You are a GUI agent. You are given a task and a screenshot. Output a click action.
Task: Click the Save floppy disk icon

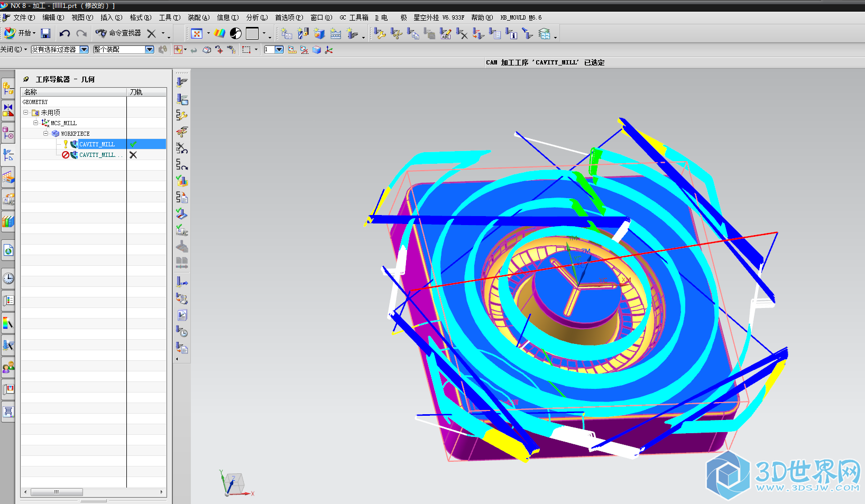[45, 33]
